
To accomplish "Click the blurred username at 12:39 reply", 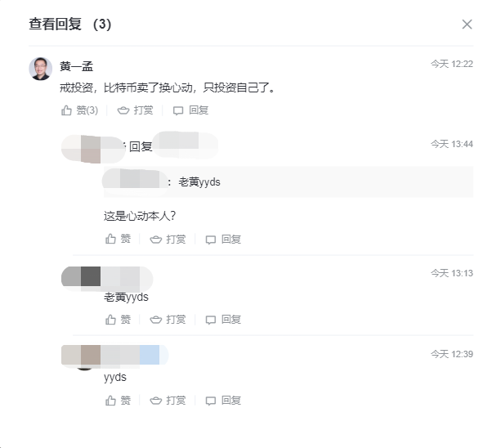I will 114,355.
